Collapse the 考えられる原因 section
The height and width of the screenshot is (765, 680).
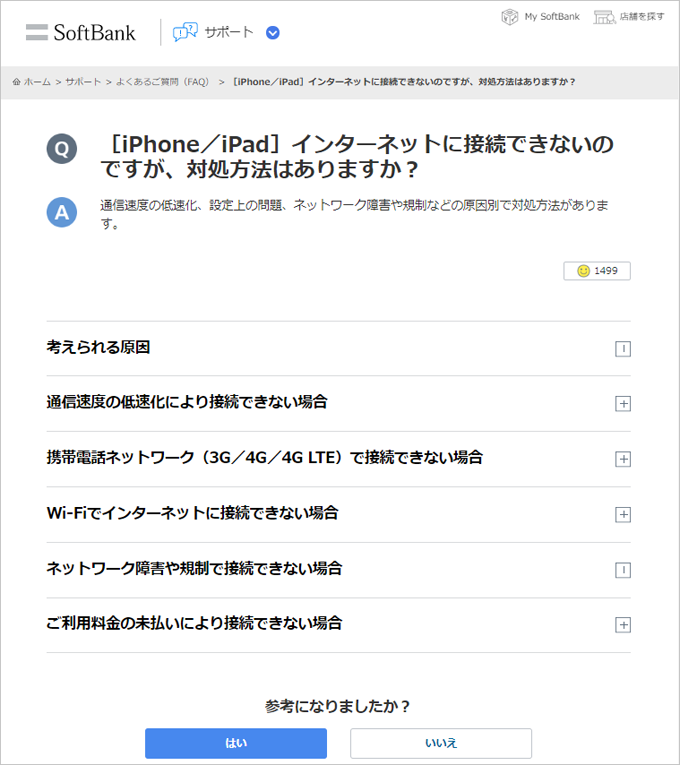(x=623, y=349)
